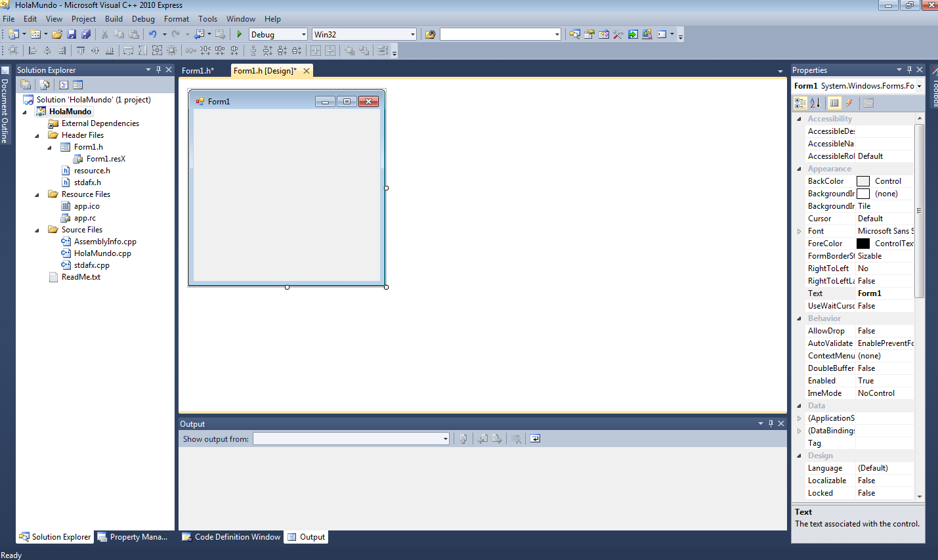
Task: Click the Save All icon
Action: pyautogui.click(x=86, y=34)
